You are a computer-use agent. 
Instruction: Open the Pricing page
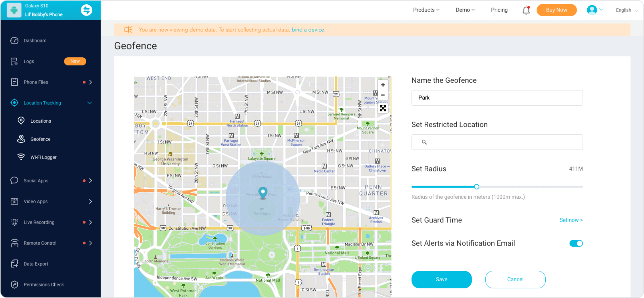click(x=499, y=10)
